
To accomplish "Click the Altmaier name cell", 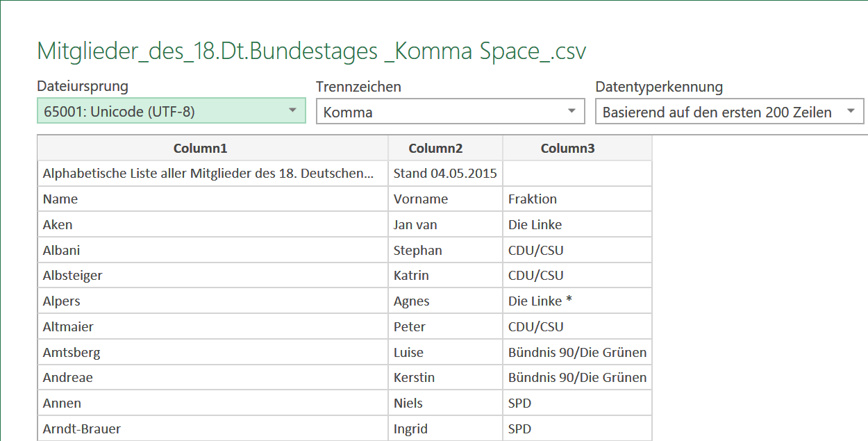I will [x=212, y=326].
